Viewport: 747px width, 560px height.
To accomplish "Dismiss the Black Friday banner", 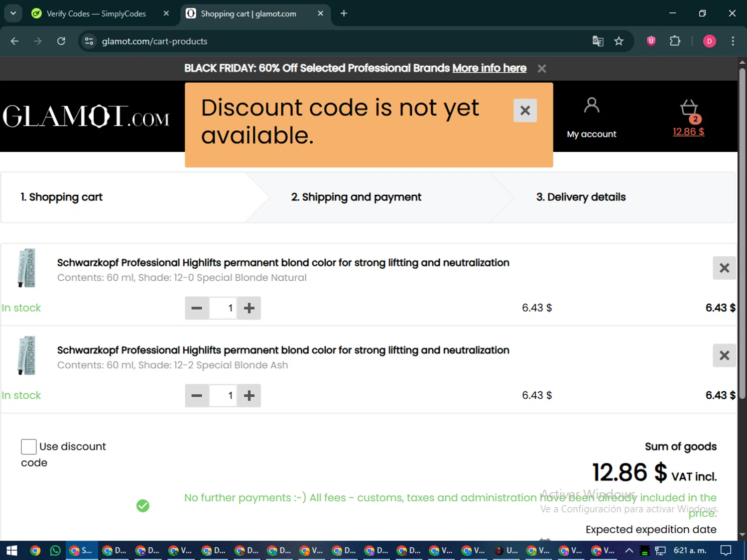I will 542,69.
